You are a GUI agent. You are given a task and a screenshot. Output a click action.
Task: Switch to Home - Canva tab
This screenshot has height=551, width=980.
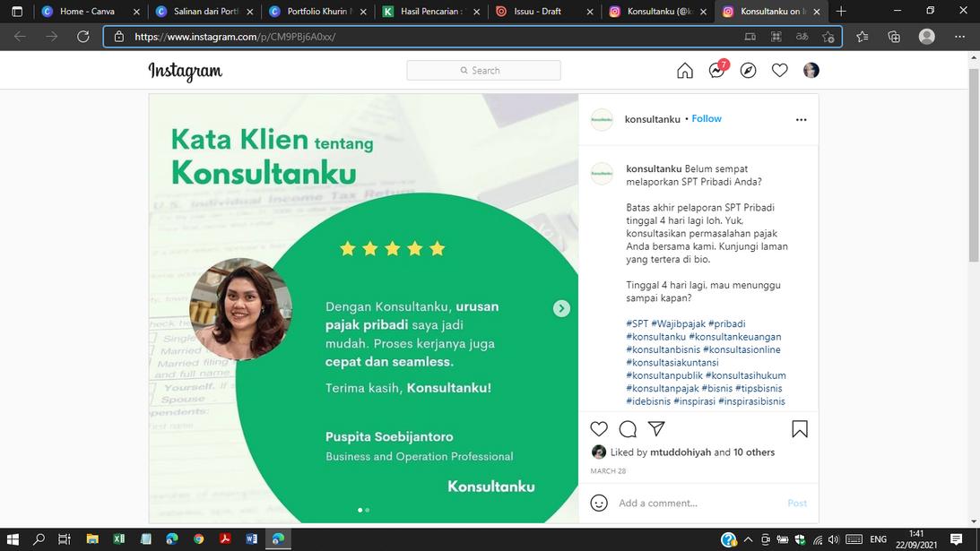[89, 12]
